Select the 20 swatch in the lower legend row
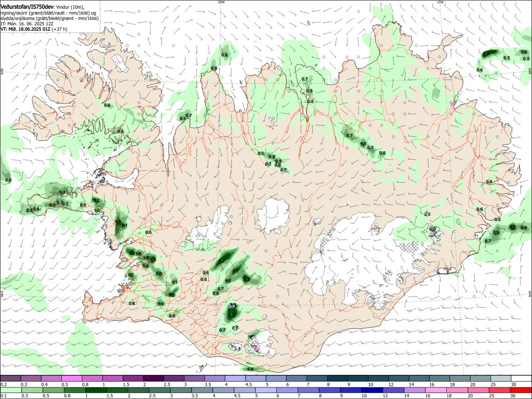Viewport: 532px width, 399px height. [478, 390]
